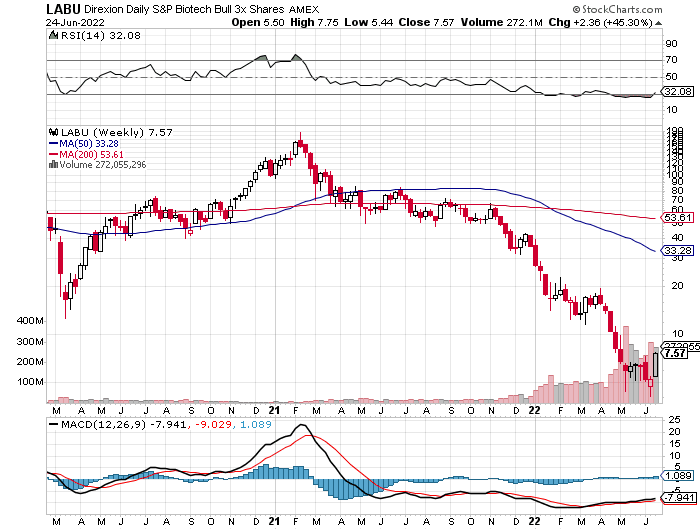The width and height of the screenshot is (700, 530).
Task: Click the red -9.029 signal value in MACD legend
Action: [x=212, y=424]
